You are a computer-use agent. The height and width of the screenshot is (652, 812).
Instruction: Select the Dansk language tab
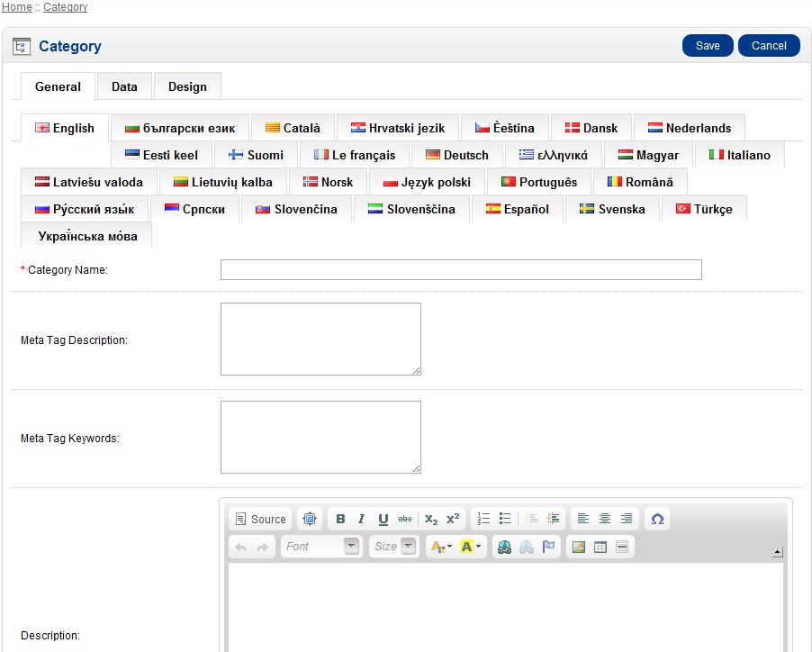pyautogui.click(x=591, y=128)
